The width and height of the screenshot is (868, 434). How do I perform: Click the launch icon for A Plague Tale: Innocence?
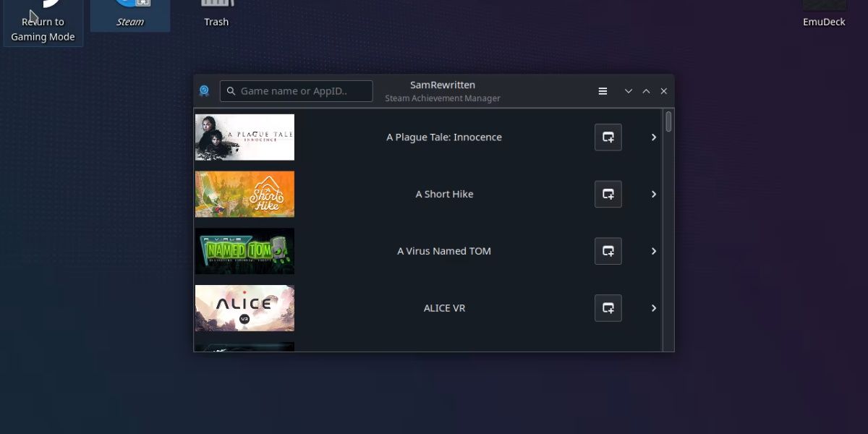(608, 137)
